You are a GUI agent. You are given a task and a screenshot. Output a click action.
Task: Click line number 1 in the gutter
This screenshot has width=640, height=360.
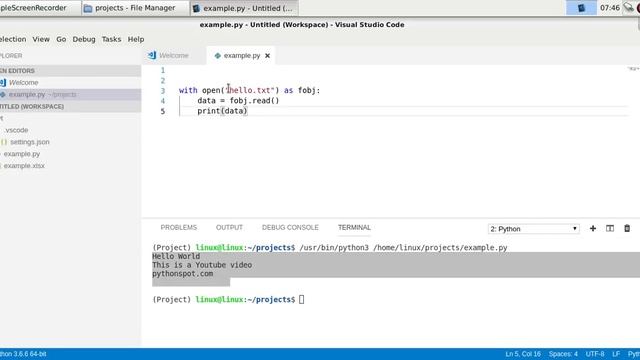click(163, 70)
